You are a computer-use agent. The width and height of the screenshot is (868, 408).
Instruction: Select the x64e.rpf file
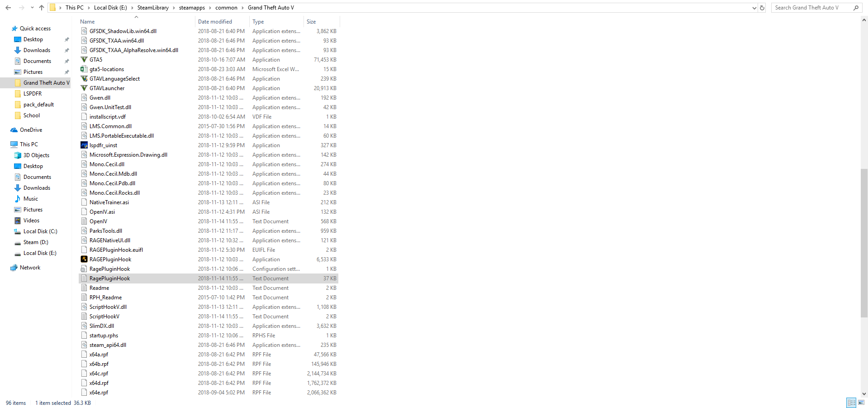click(x=99, y=393)
